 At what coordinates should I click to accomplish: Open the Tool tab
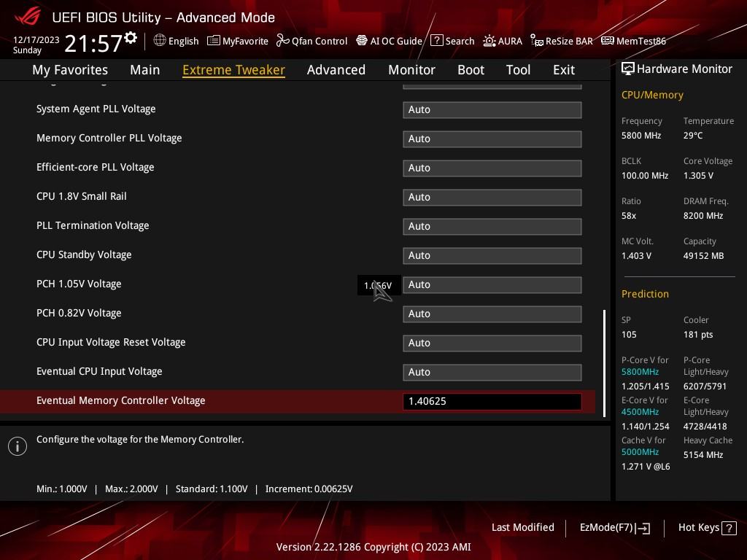point(519,70)
